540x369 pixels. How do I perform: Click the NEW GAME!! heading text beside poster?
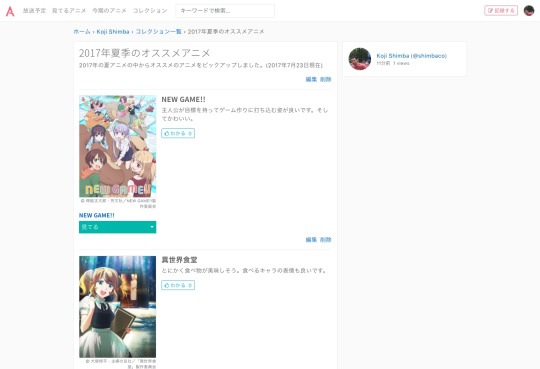pyautogui.click(x=184, y=100)
